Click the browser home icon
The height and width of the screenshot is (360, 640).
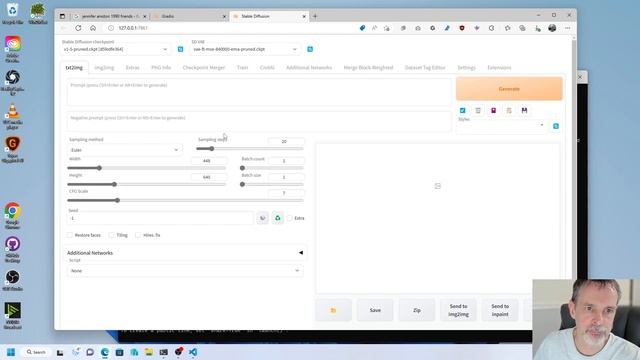(93, 28)
